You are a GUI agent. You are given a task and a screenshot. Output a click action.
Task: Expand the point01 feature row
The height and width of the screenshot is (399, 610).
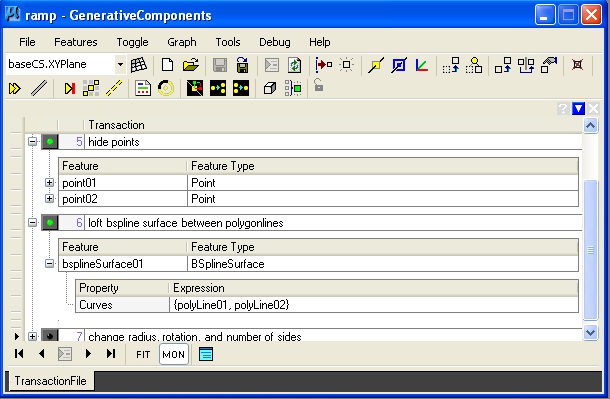49,182
